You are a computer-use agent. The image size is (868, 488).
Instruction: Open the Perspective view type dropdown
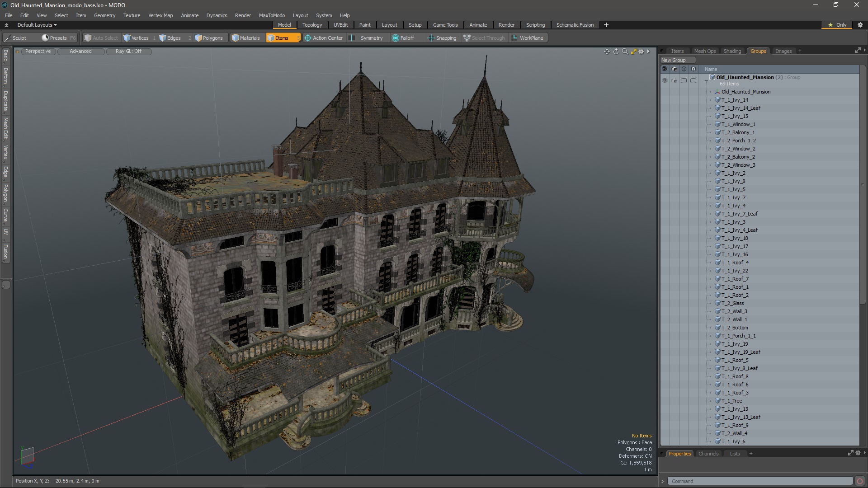coord(38,52)
